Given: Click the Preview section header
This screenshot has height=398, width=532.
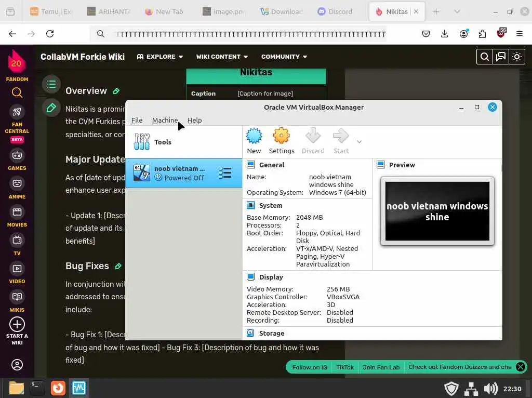Looking at the screenshot, I should tap(402, 165).
